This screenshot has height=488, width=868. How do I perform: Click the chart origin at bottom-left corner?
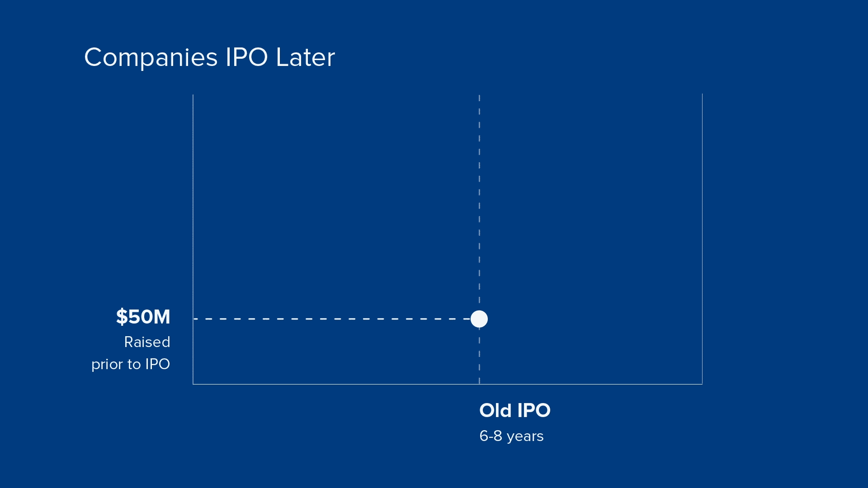tap(193, 384)
